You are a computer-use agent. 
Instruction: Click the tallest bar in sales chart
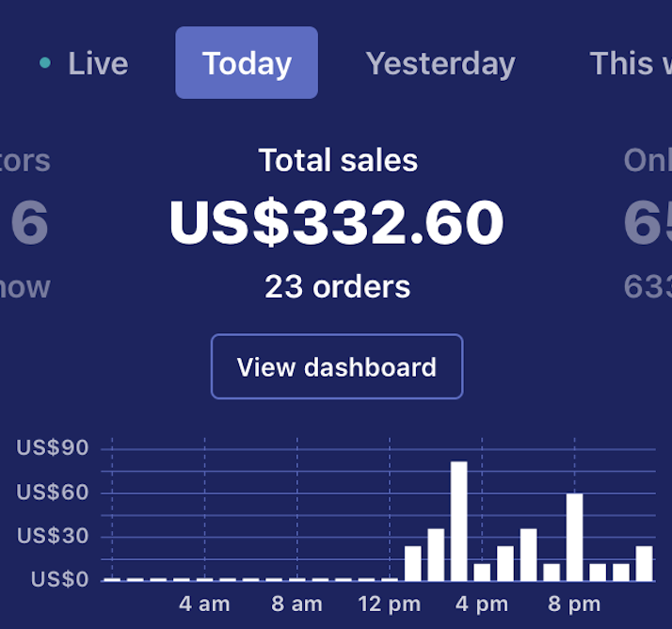pyautogui.click(x=459, y=520)
